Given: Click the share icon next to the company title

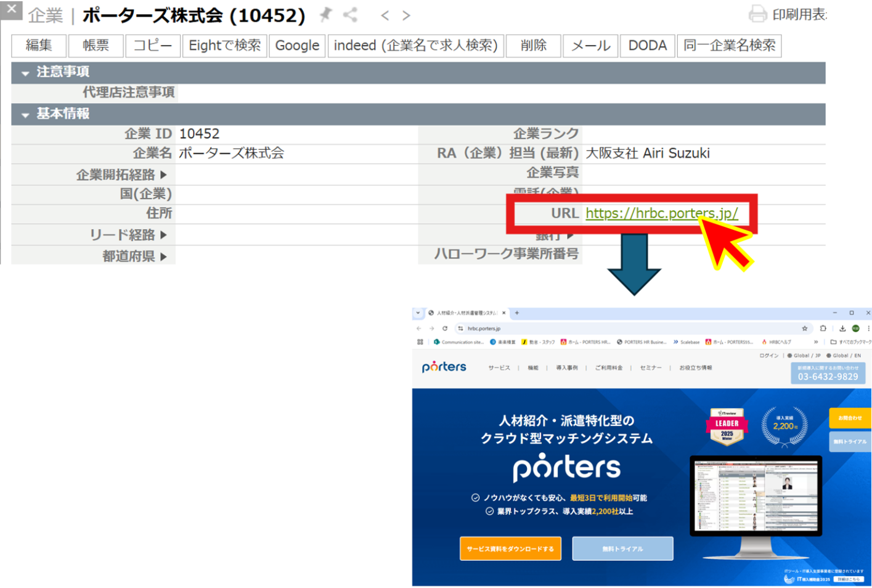Looking at the screenshot, I should [351, 15].
